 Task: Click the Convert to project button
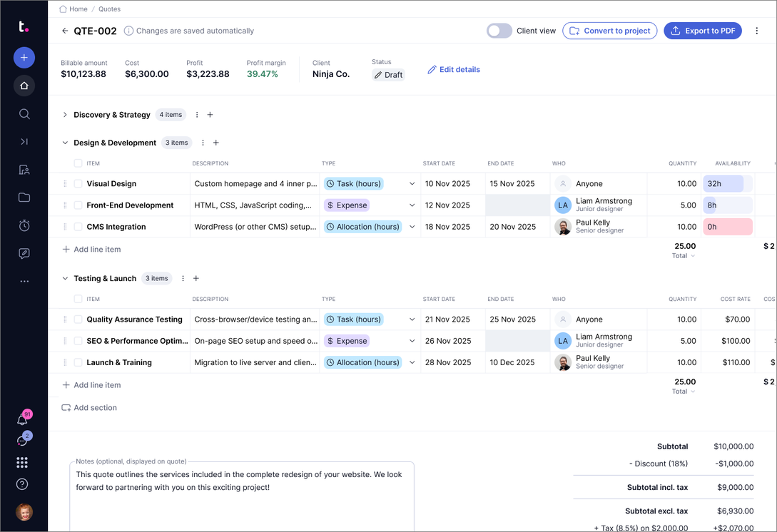(x=609, y=31)
